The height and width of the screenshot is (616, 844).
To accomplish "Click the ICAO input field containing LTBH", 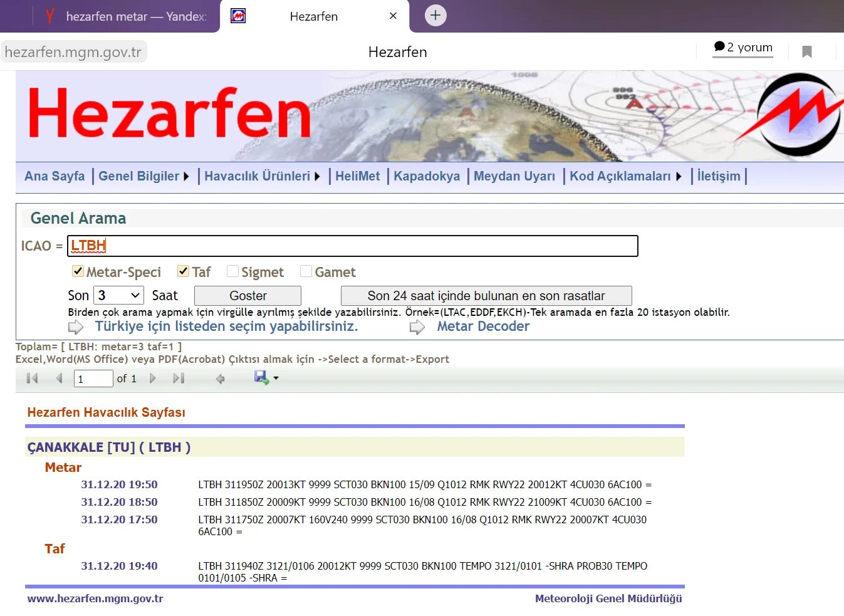I will click(x=353, y=246).
